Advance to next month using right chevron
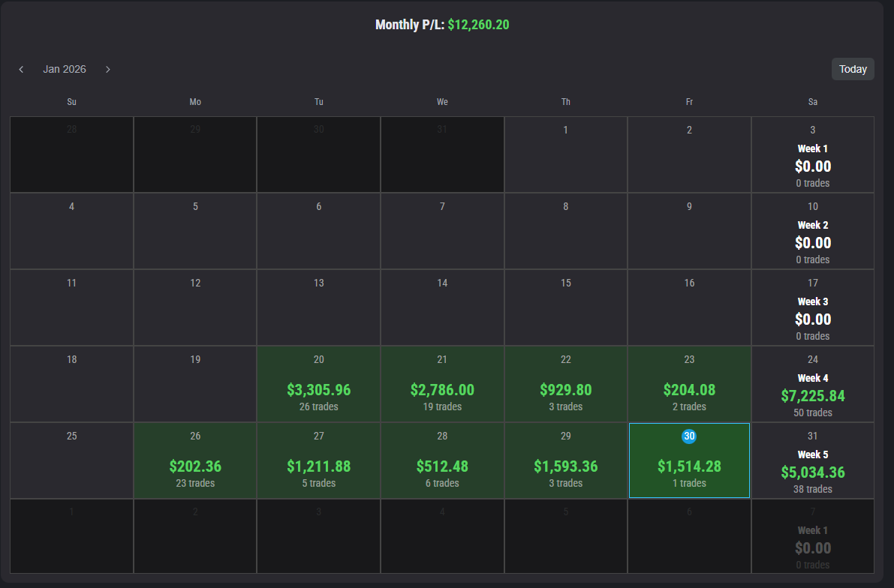Viewport: 894px width, 588px height. click(x=108, y=69)
